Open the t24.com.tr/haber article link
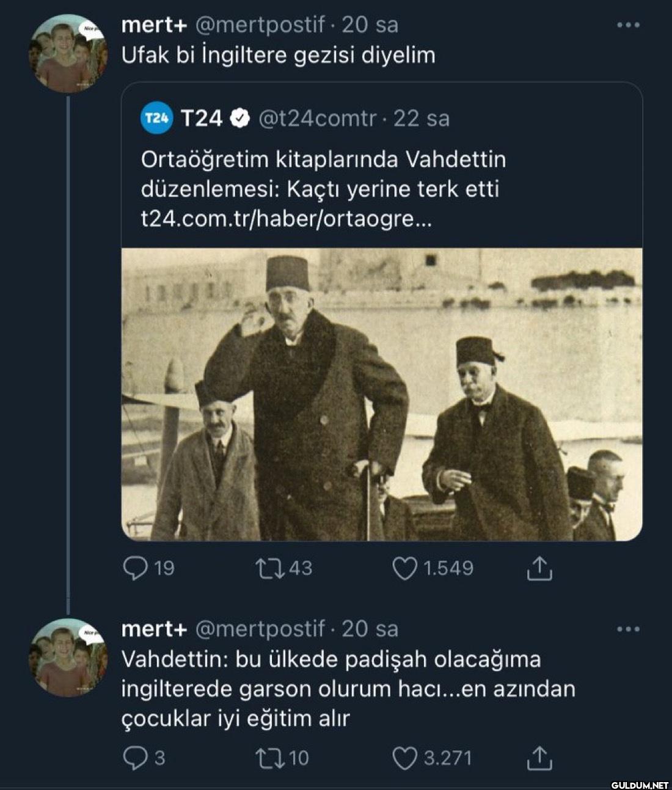Image resolution: width=672 pixels, height=790 pixels. (x=286, y=219)
